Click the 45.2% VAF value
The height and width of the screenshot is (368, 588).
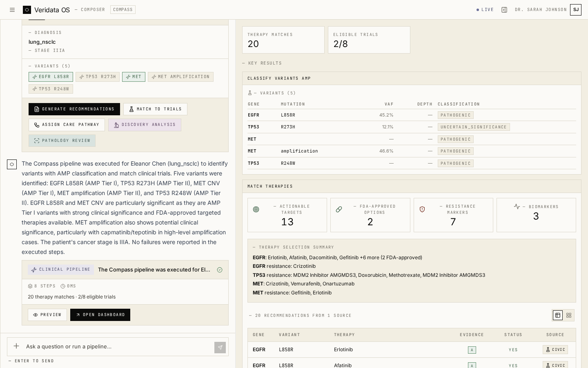pos(386,115)
